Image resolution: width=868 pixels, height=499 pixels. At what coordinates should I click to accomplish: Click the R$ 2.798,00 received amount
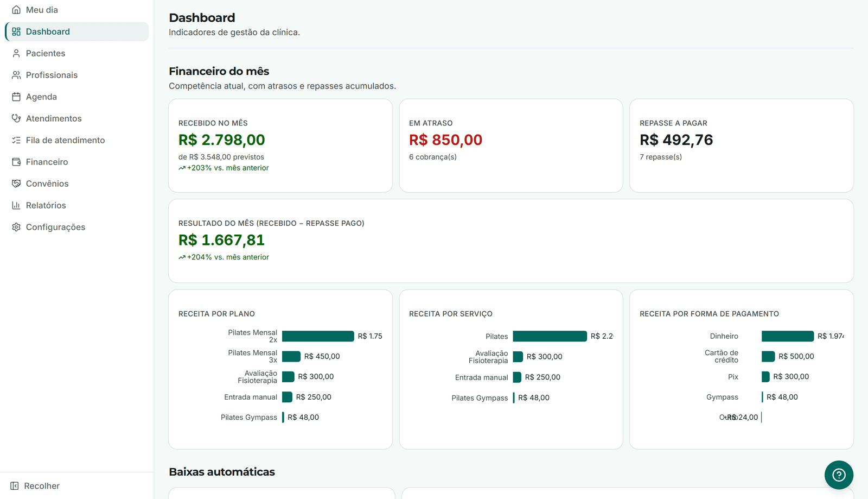point(221,140)
